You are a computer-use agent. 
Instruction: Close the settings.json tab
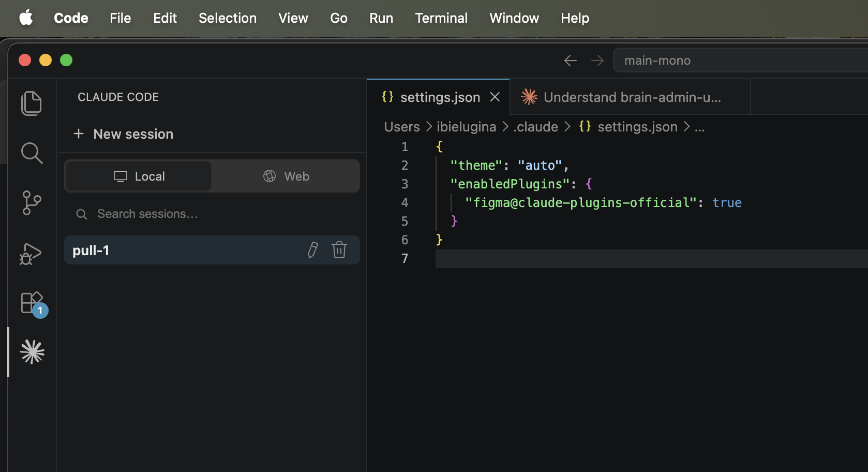click(495, 97)
